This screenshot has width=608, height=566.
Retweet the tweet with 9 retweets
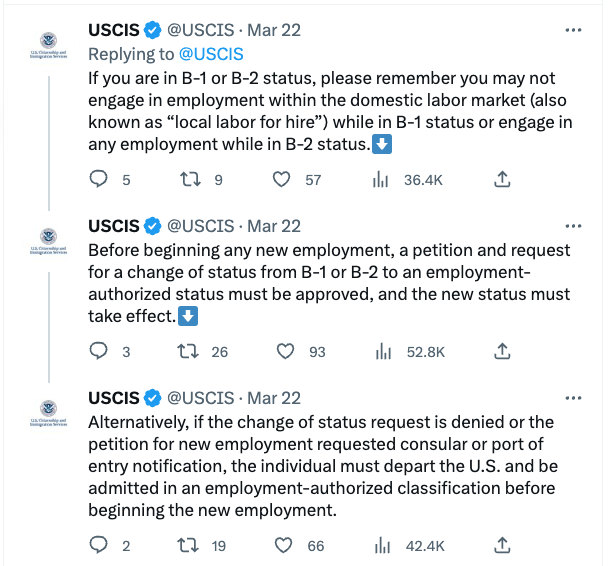189,180
